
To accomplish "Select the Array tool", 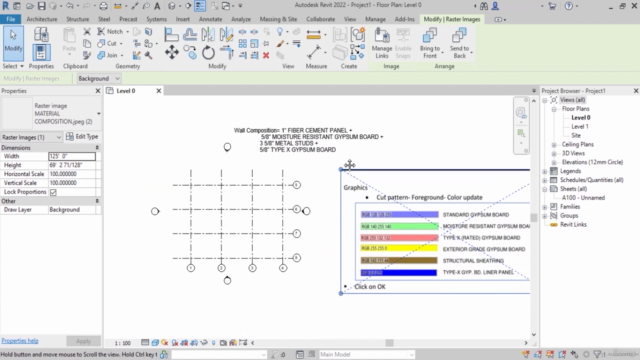I will [x=242, y=43].
